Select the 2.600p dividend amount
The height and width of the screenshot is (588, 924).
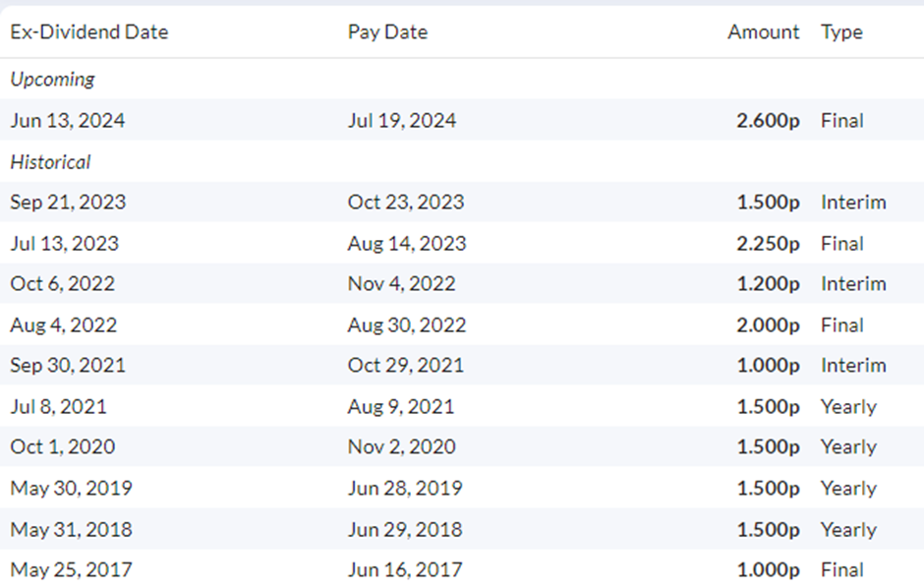tap(769, 120)
